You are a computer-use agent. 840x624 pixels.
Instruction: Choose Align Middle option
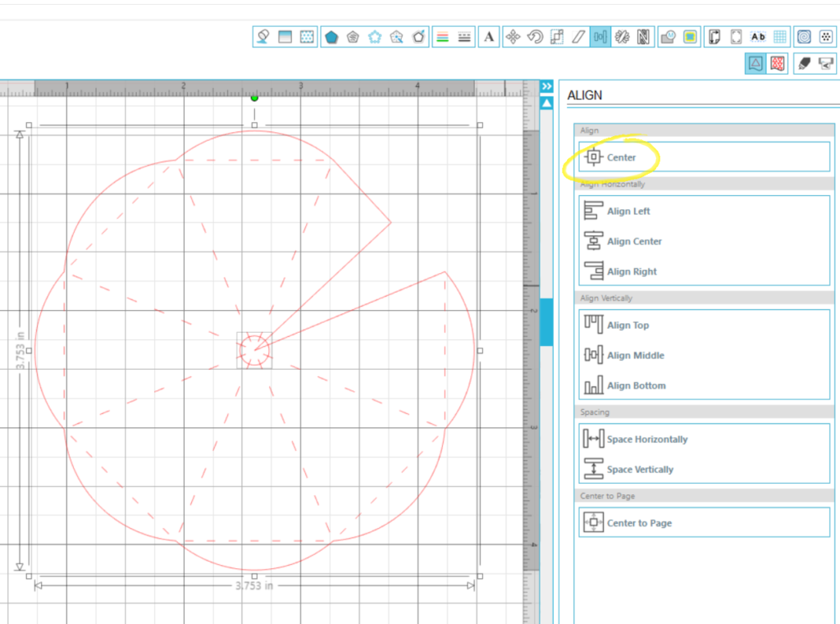(634, 356)
